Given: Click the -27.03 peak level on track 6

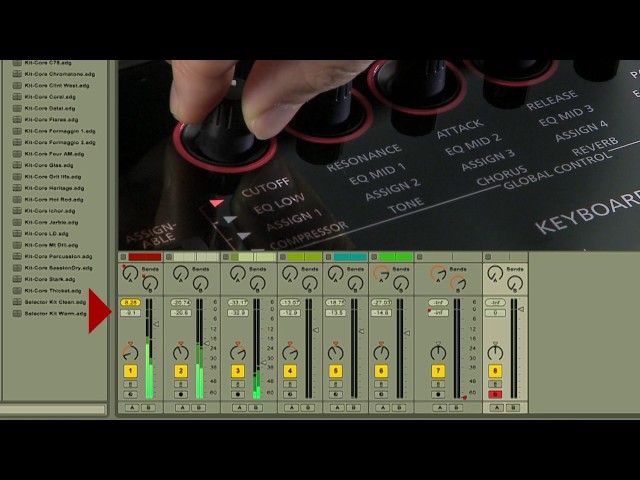Looking at the screenshot, I should [x=381, y=302].
